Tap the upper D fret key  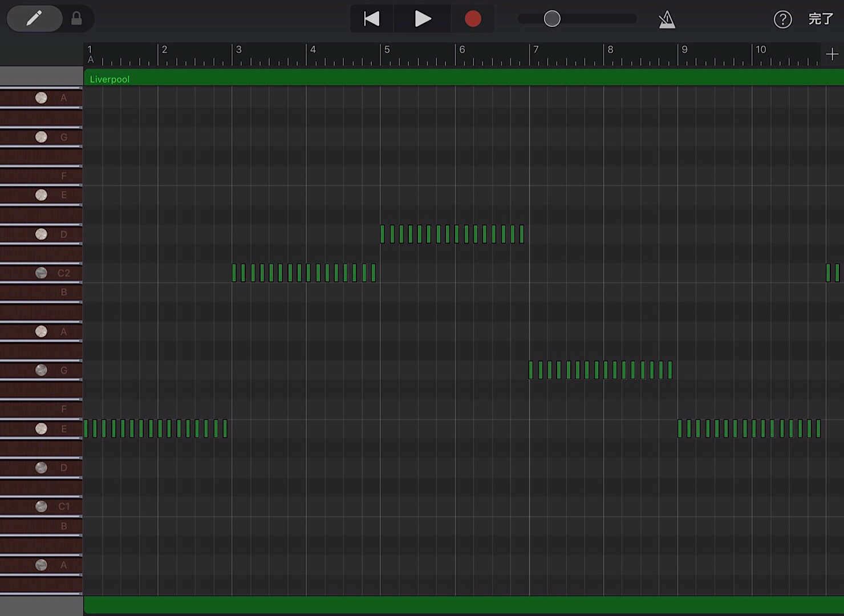(41, 234)
